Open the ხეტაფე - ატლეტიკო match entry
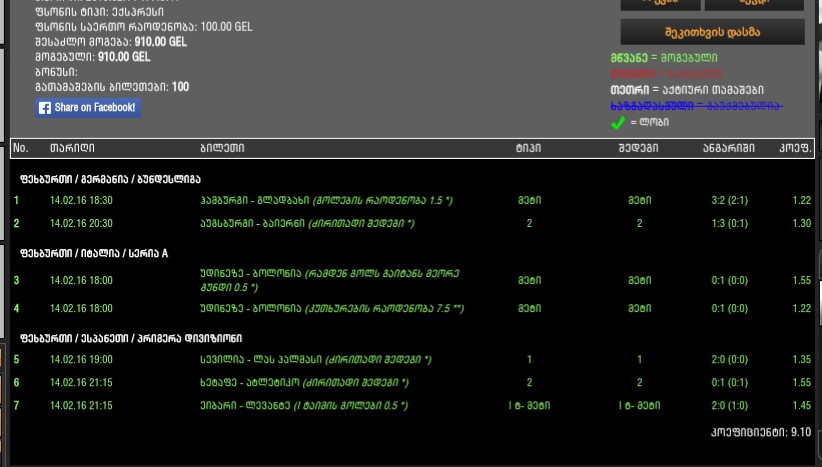Image resolution: width=822 pixels, height=467 pixels. click(305, 383)
